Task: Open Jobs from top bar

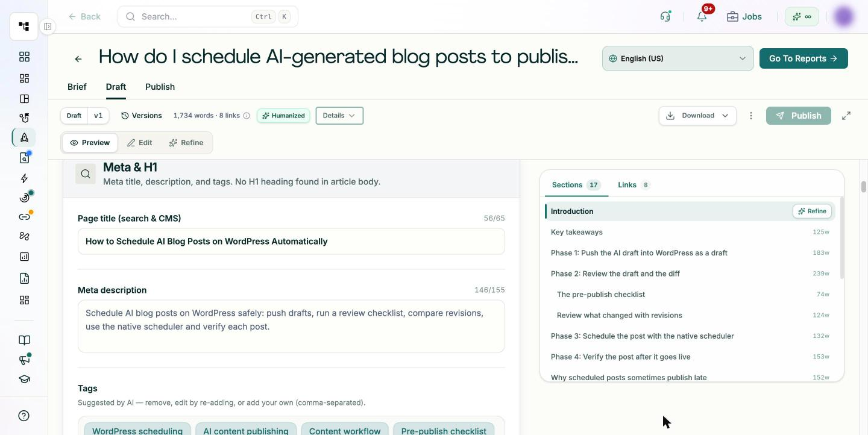Action: 744,16
